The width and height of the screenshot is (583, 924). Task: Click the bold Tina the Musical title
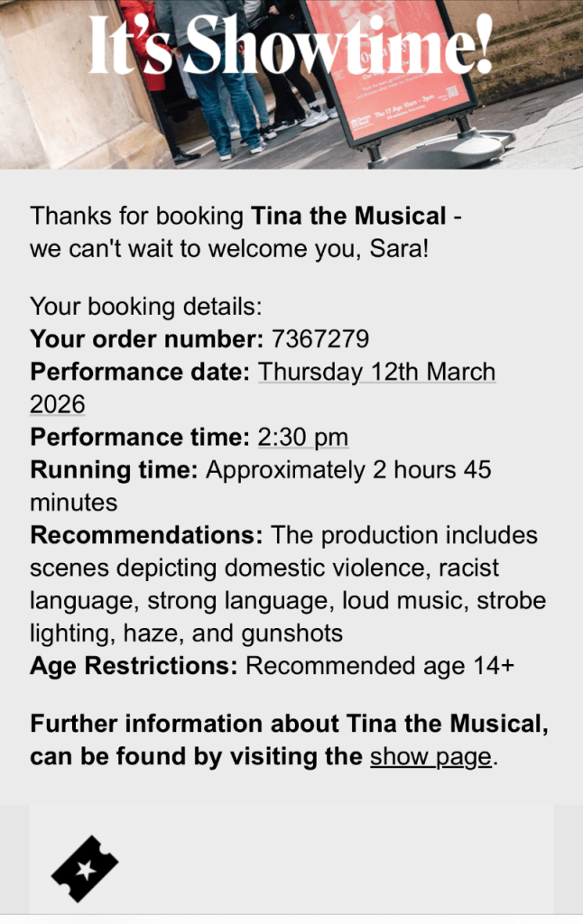[348, 217]
